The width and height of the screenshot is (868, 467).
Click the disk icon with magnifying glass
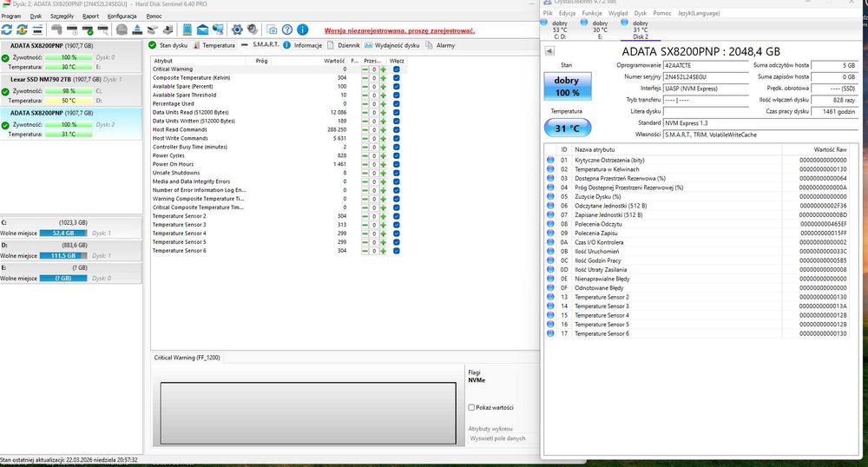click(x=103, y=30)
